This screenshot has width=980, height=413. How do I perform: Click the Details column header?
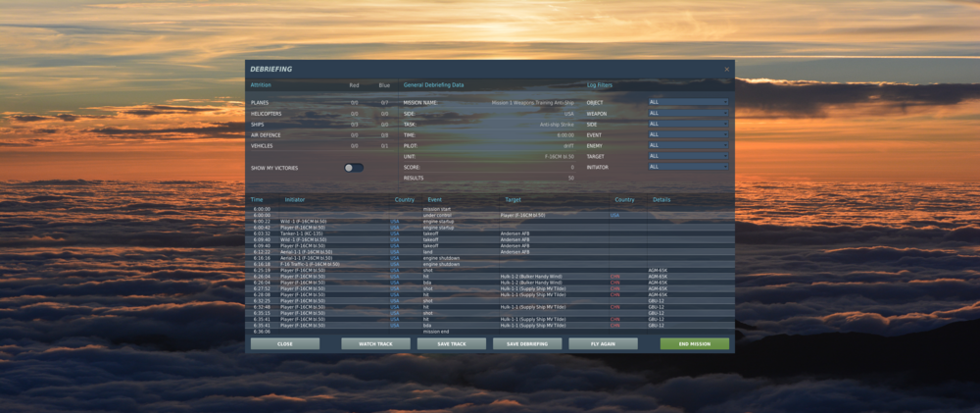click(661, 199)
